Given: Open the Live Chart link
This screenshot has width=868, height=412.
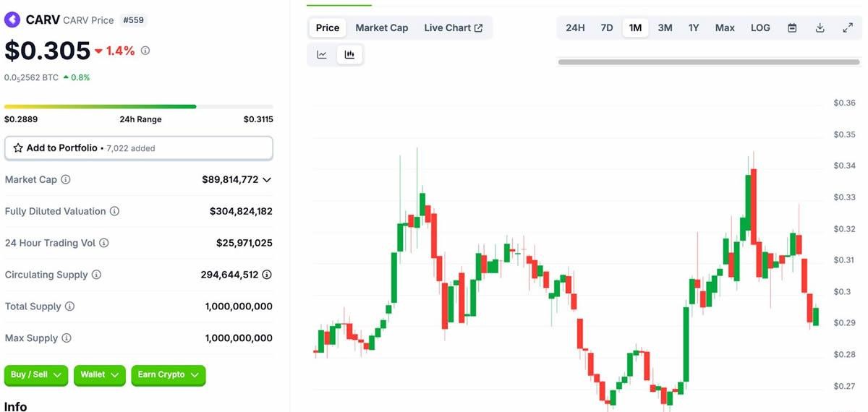Looking at the screenshot, I should [453, 28].
